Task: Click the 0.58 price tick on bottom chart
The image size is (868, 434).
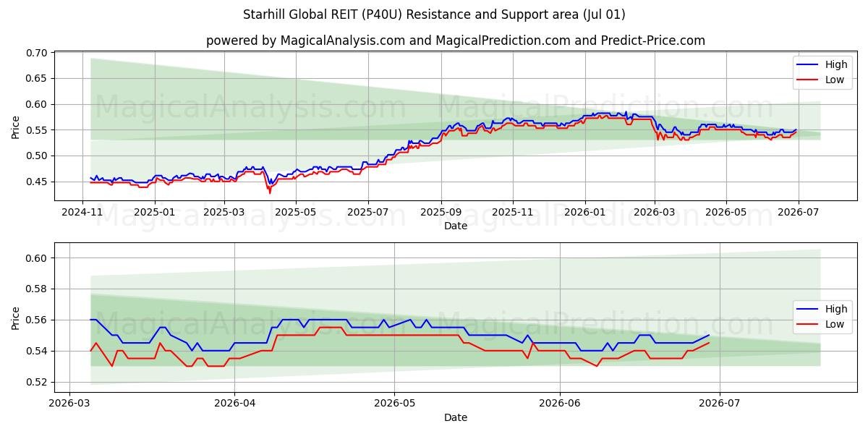Action: coord(37,289)
